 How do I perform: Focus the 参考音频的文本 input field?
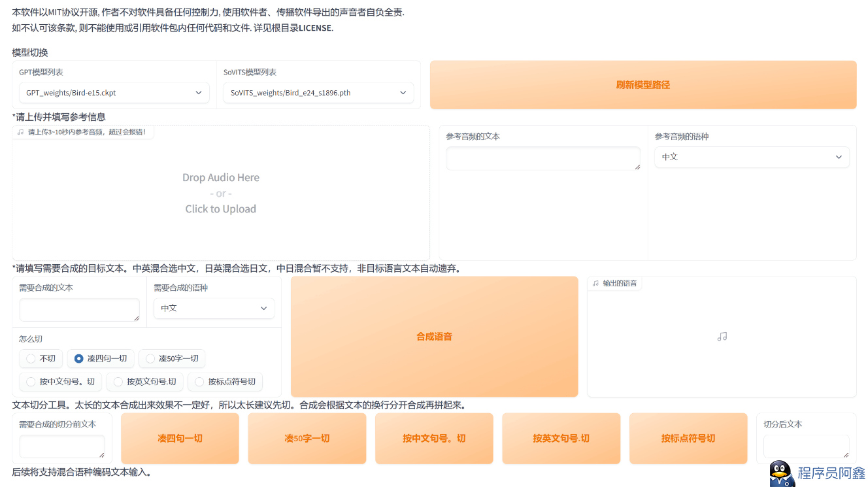(543, 158)
